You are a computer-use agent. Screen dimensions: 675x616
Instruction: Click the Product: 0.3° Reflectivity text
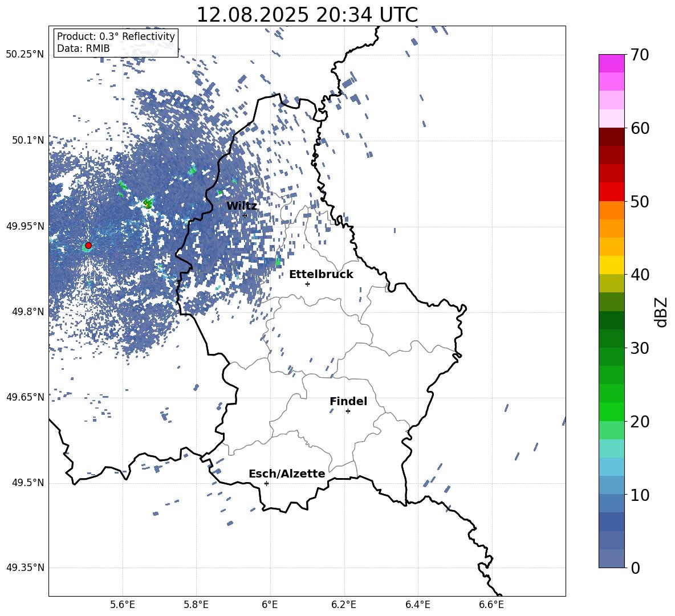[116, 36]
